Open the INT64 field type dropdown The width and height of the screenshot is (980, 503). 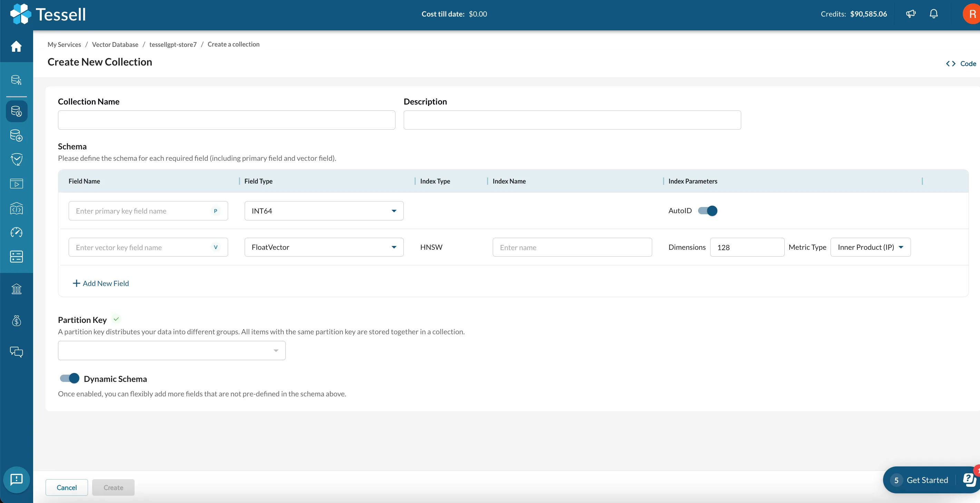tap(324, 211)
